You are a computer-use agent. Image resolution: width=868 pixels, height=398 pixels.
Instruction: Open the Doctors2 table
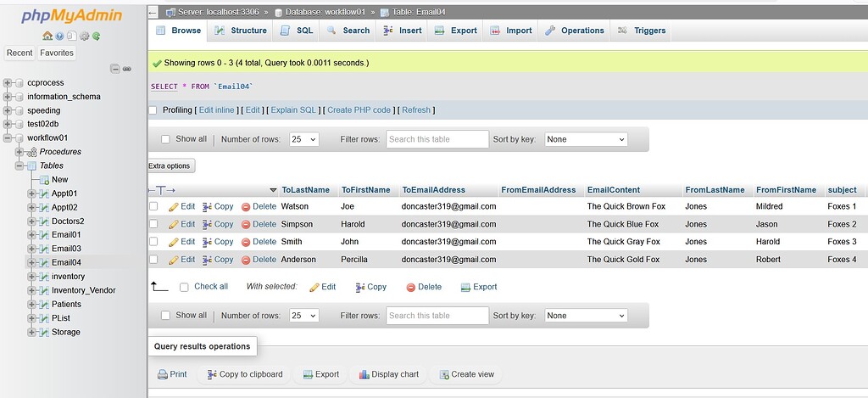pyautogui.click(x=68, y=221)
